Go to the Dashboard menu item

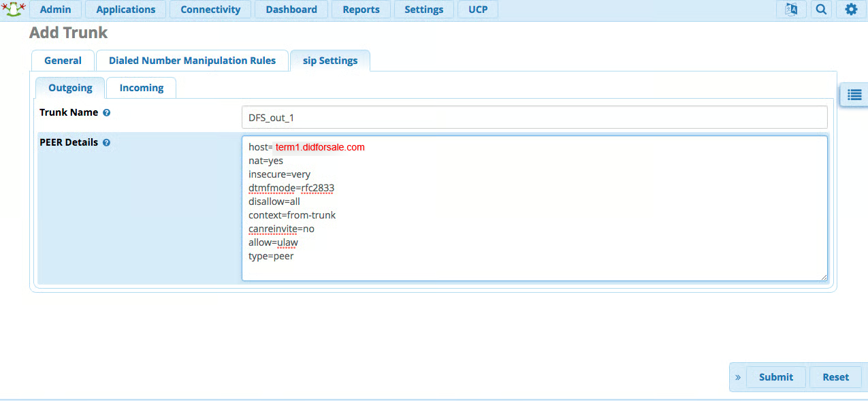click(x=291, y=10)
